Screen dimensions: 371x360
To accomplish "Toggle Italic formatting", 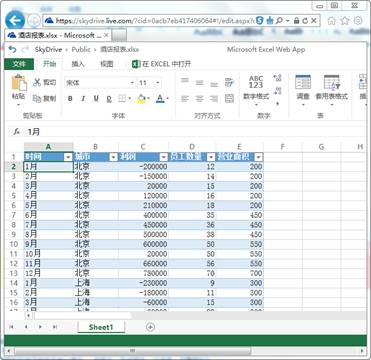I will (x=83, y=99).
